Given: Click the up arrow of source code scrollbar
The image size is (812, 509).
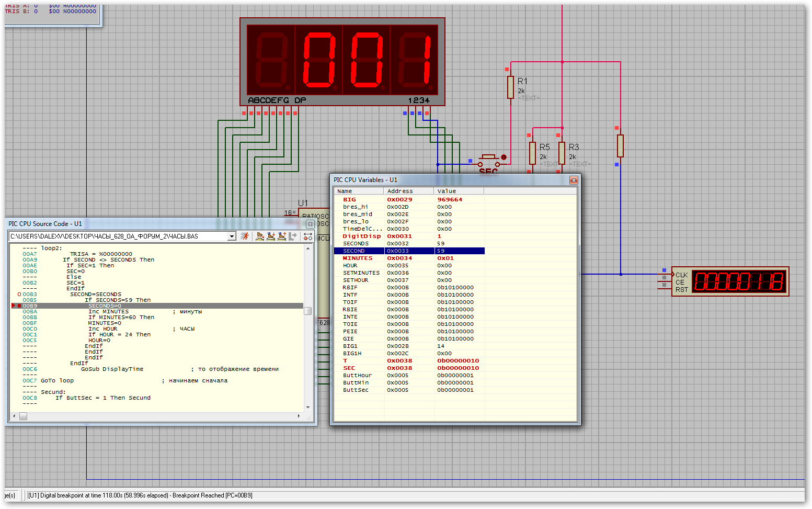Looking at the screenshot, I should [x=308, y=248].
